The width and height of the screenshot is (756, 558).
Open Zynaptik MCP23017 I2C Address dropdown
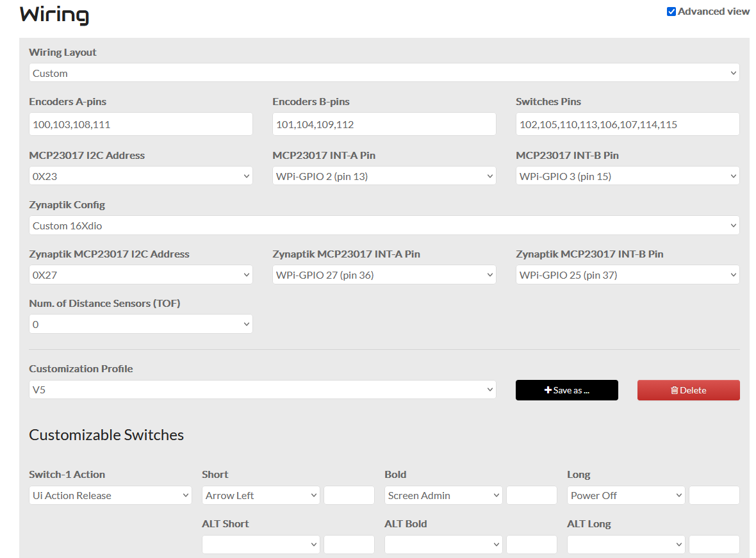point(140,275)
